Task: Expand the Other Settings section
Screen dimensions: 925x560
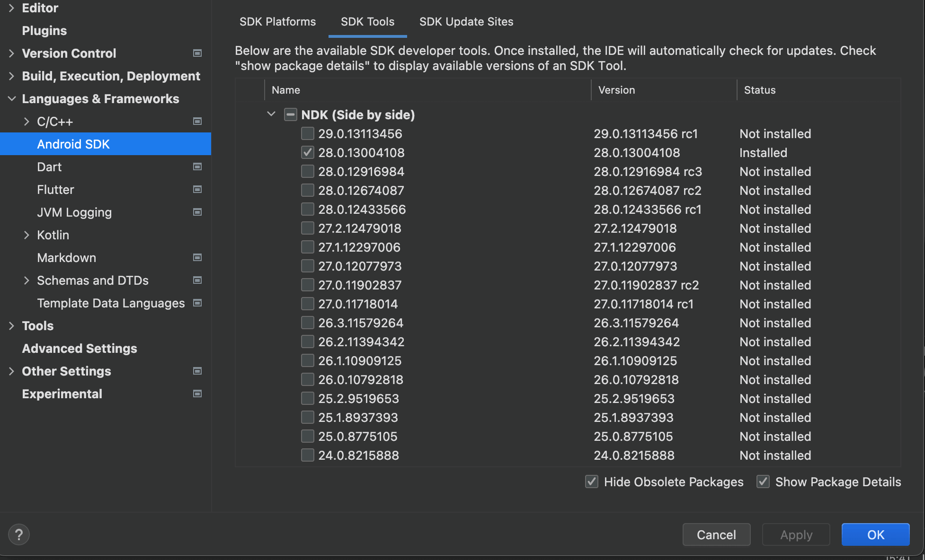Action: (x=11, y=371)
